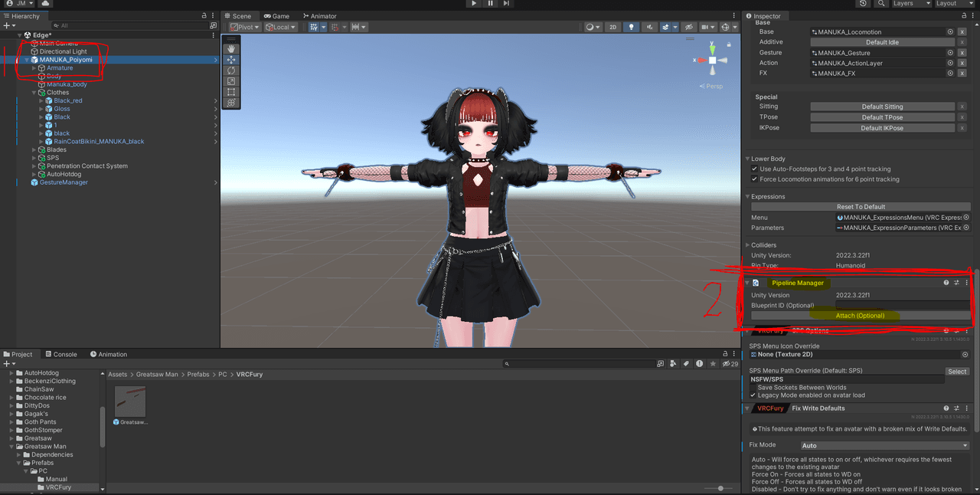Select the Project tab
Viewport: 980px width, 495px height.
point(18,355)
